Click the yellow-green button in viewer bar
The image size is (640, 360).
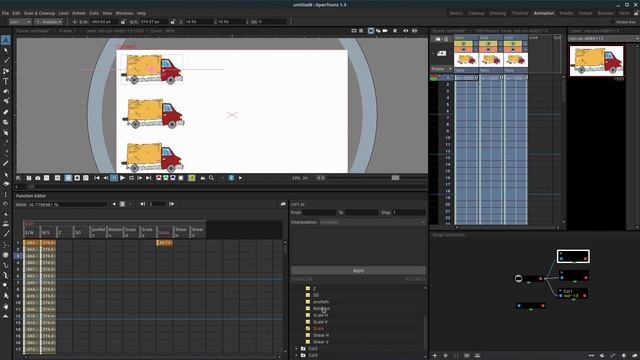click(191, 178)
